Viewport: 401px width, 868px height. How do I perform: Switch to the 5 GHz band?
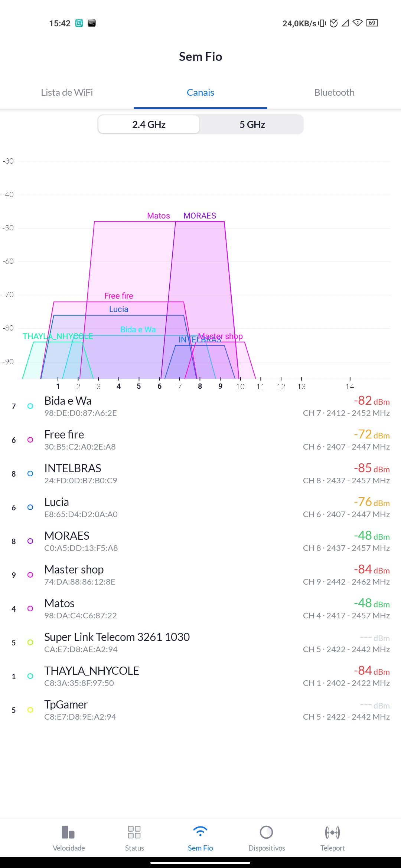252,125
